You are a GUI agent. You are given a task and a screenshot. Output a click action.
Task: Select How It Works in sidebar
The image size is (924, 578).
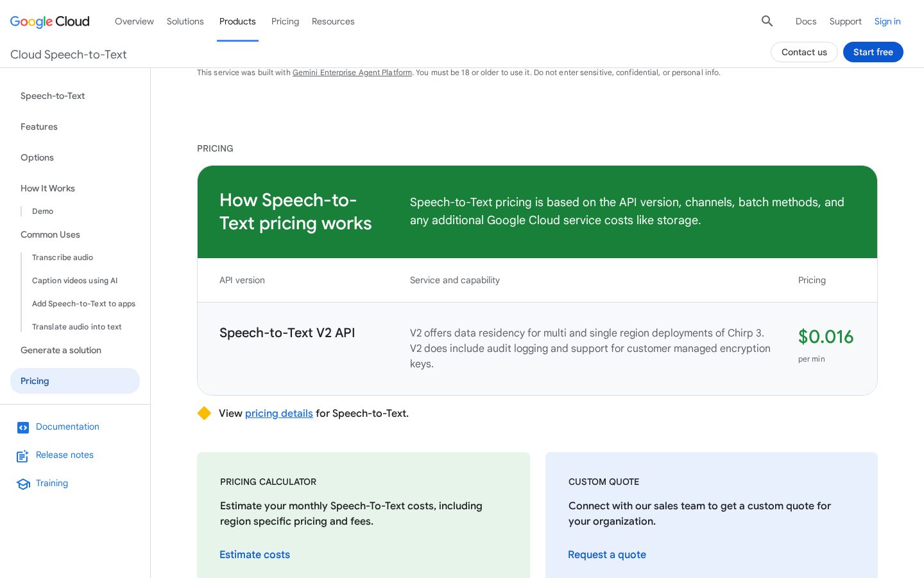click(x=47, y=188)
